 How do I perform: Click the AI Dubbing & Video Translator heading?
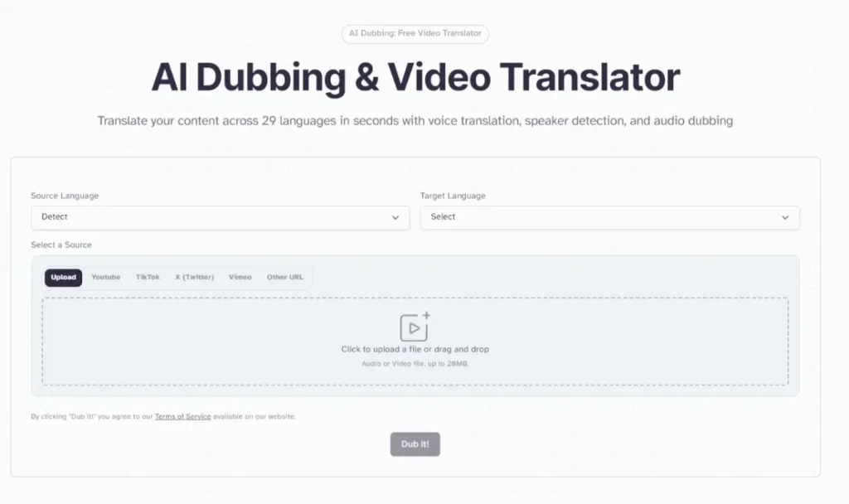pyautogui.click(x=415, y=76)
